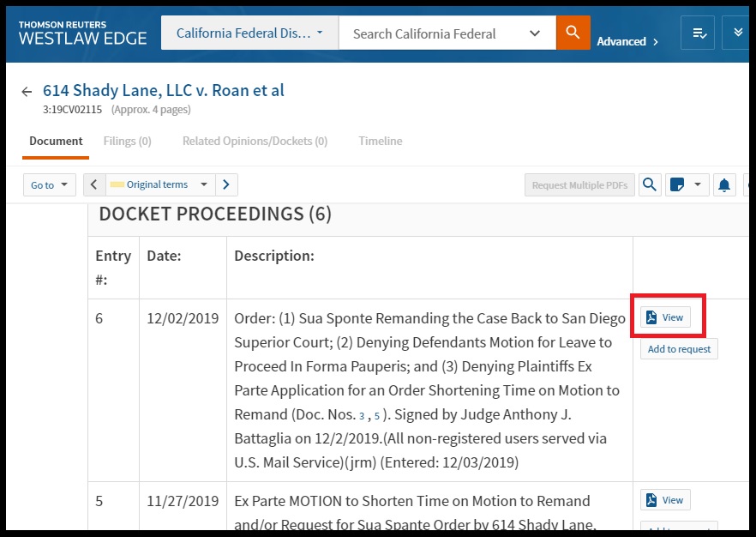
Task: Open the checklist icon in the header
Action: coord(698,33)
